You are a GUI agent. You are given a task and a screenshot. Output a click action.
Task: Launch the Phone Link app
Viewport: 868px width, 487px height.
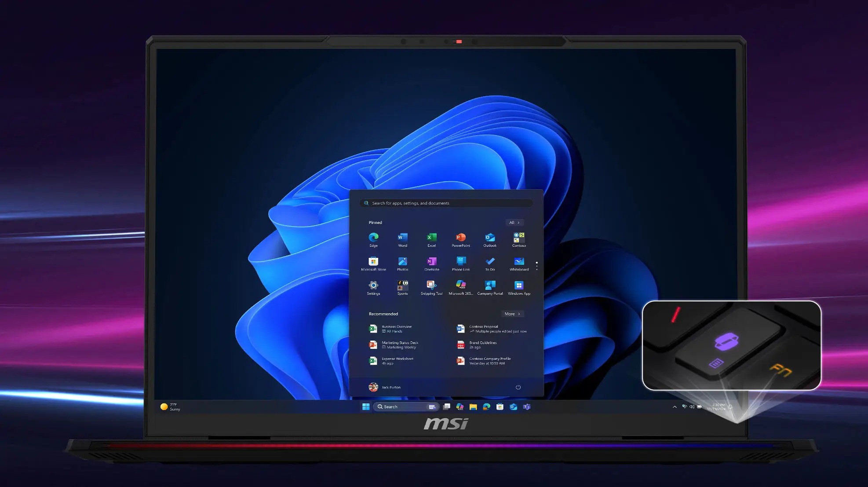click(x=461, y=264)
